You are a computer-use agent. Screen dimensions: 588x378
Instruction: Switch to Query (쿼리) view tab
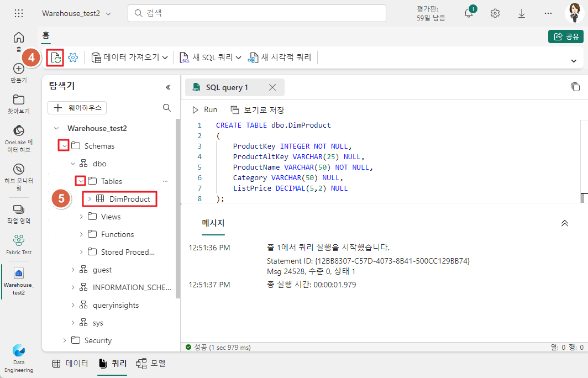point(113,363)
